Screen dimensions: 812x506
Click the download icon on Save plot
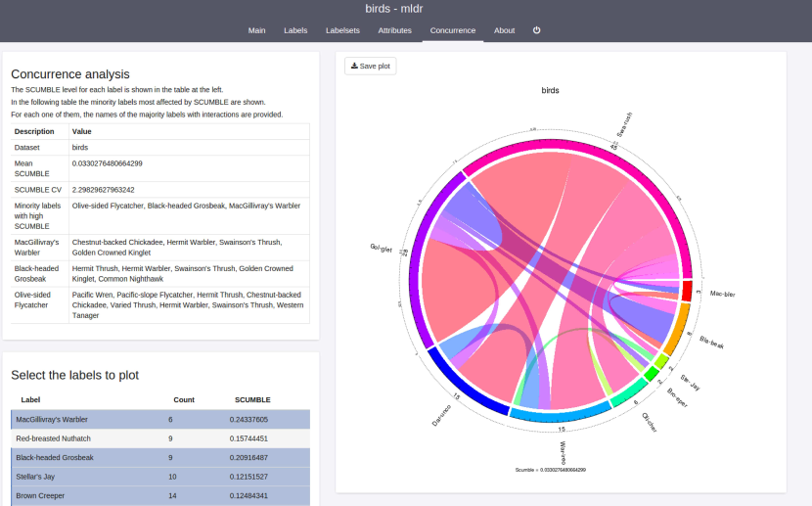pos(354,66)
